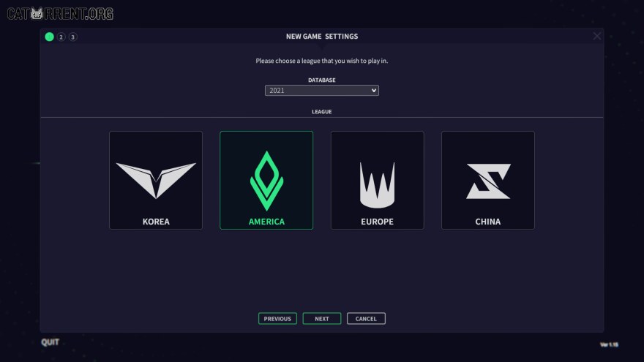The width and height of the screenshot is (644, 362).
Task: Pick the KOREA label text
Action: 156,222
